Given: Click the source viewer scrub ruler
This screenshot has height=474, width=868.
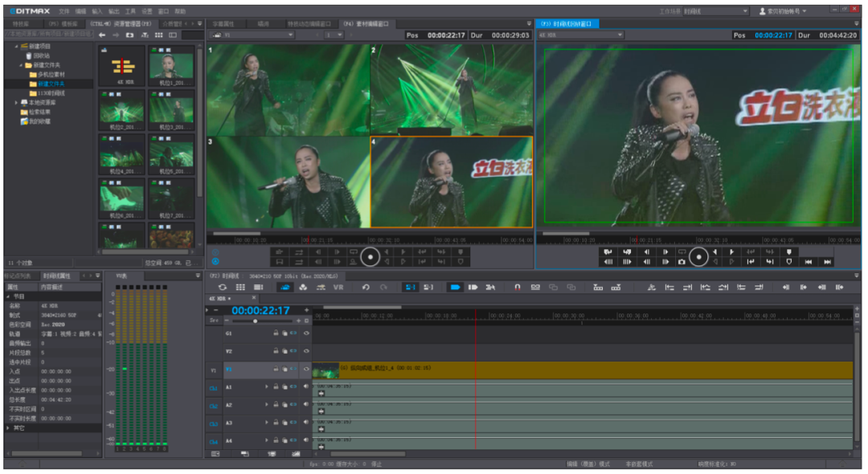Looking at the screenshot, I should point(370,240).
